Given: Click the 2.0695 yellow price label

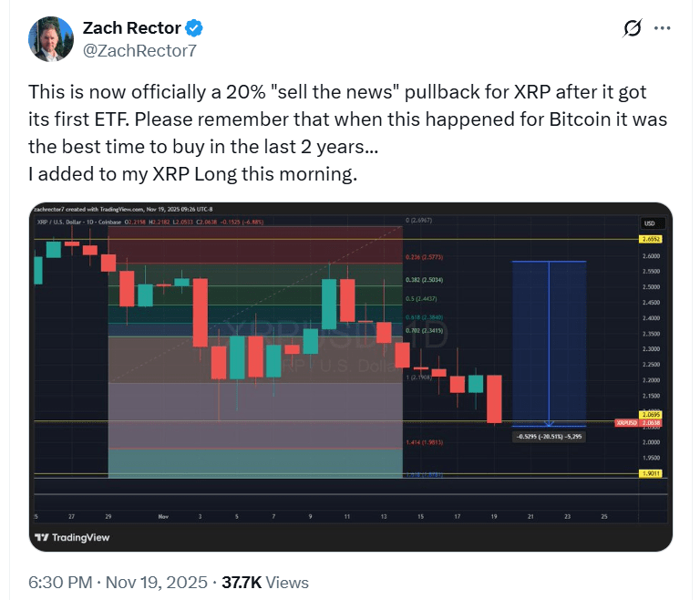Looking at the screenshot, I should click(650, 415).
